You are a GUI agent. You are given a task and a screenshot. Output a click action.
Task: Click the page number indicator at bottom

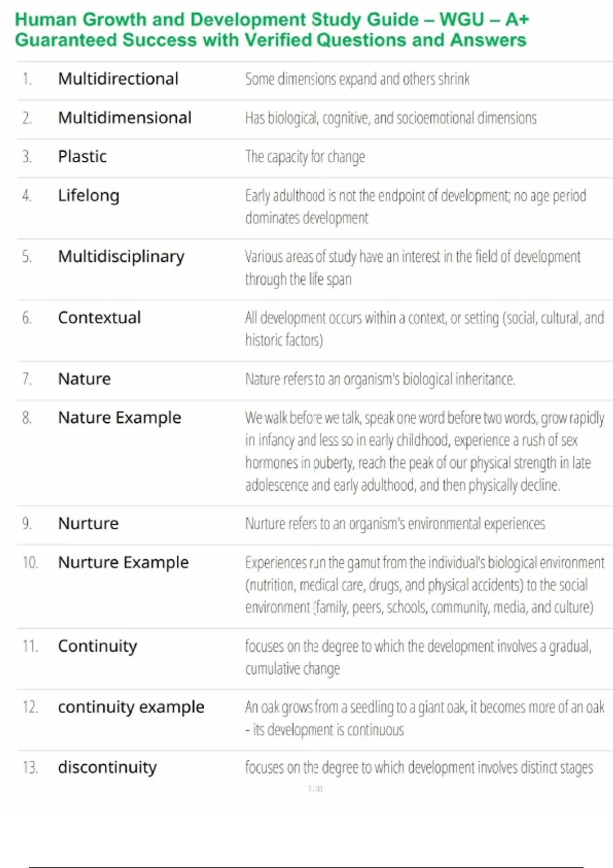click(x=315, y=789)
